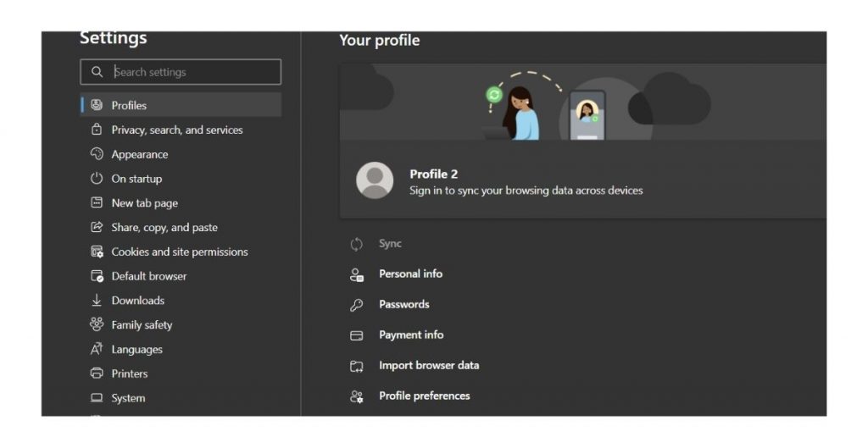The width and height of the screenshot is (868, 448).
Task: Click the Appearance palette icon
Action: pyautogui.click(x=97, y=154)
